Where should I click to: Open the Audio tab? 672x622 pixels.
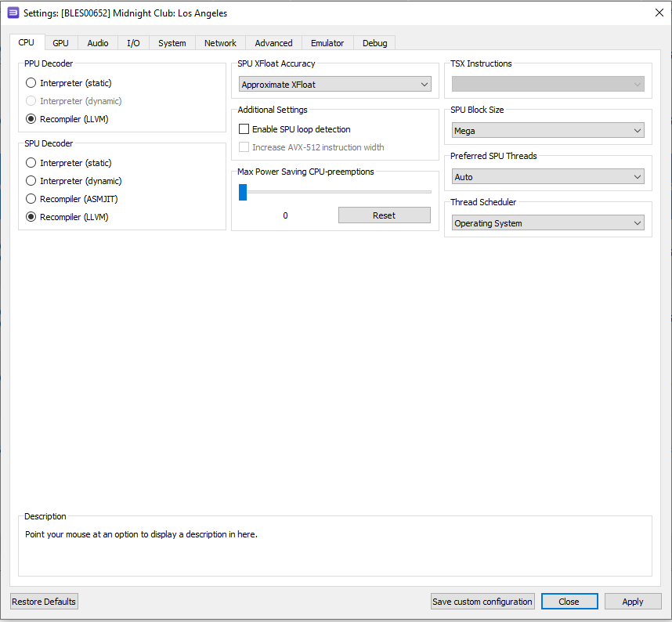[x=98, y=43]
